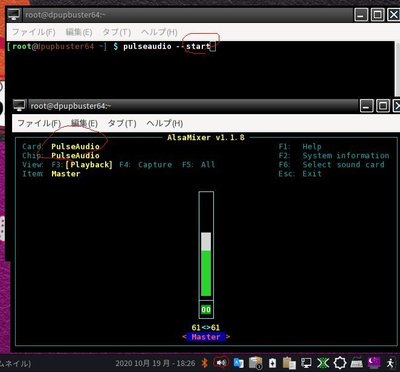Click the 61<>61 volume value
400x372 pixels.
(x=206, y=328)
